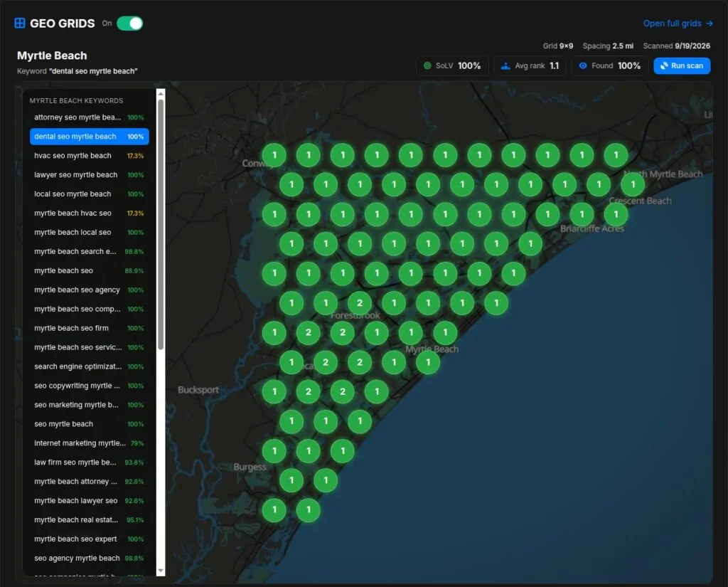Select keyword myrtle beach seo firm
Viewport: 728px width, 587px height.
pos(89,328)
